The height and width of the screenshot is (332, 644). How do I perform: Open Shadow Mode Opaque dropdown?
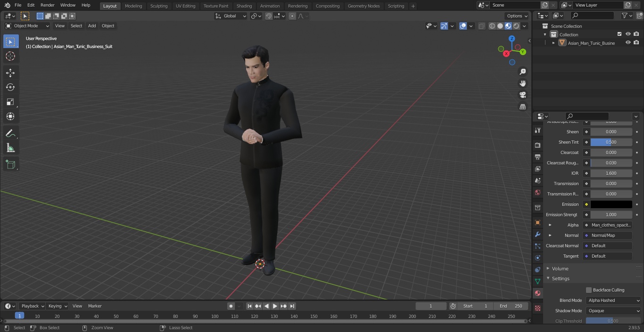[x=613, y=311]
